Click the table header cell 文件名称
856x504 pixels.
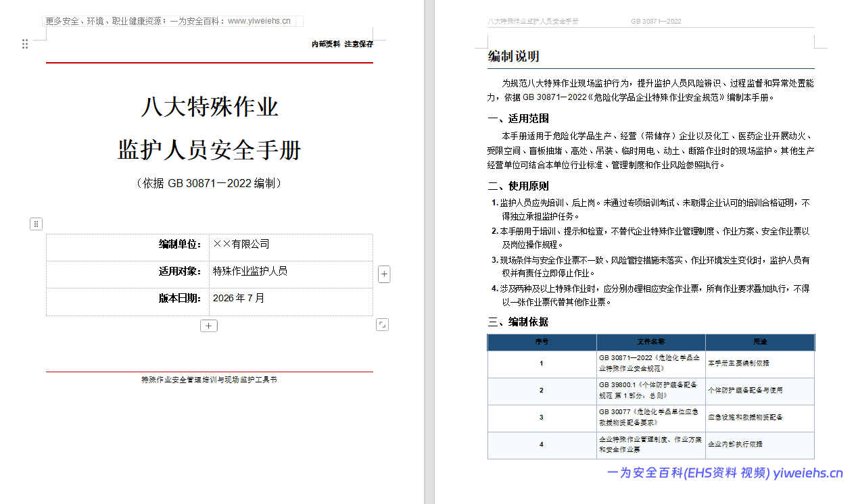coord(650,342)
